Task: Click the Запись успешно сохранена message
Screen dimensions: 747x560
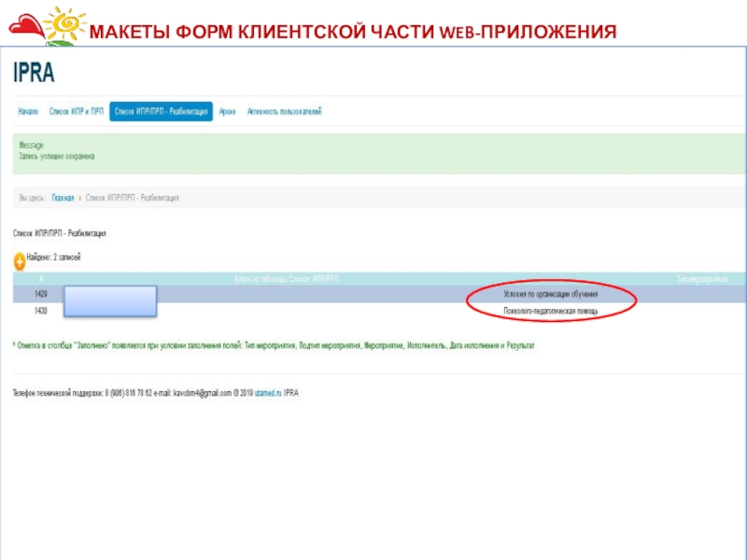Action: (57, 156)
